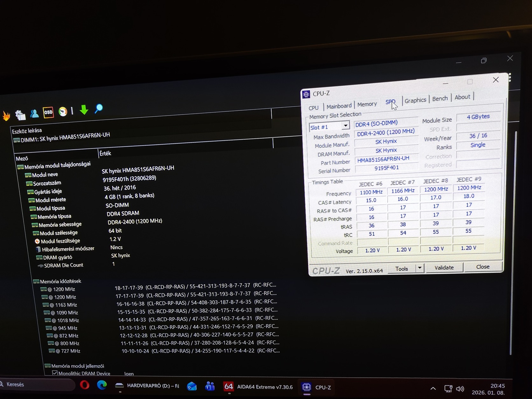
Task: Click the CPU-Z title bar app icon
Action: [306, 94]
